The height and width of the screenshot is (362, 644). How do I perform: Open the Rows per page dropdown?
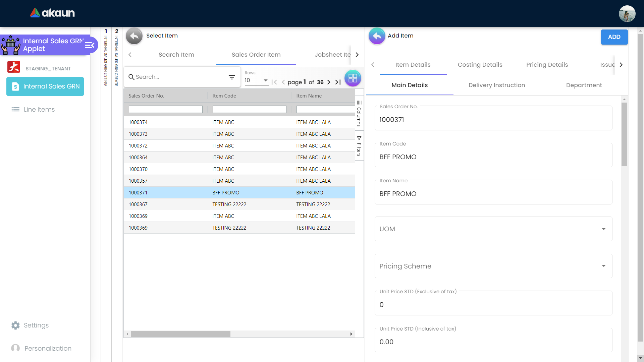[256, 80]
